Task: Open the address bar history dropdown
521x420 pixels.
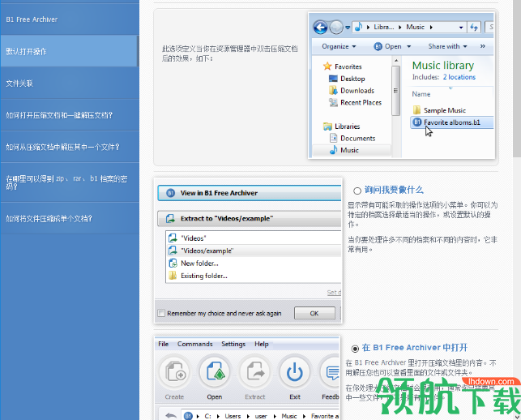Action: tap(461, 28)
